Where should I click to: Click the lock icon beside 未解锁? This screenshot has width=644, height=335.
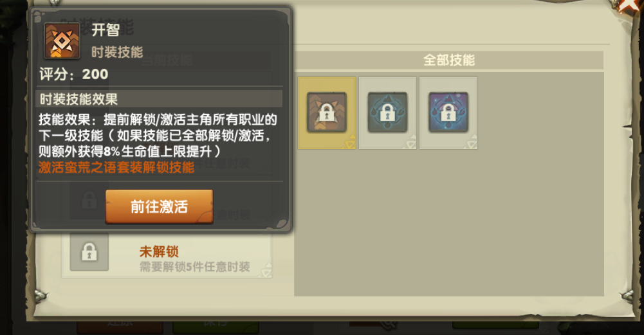click(89, 251)
